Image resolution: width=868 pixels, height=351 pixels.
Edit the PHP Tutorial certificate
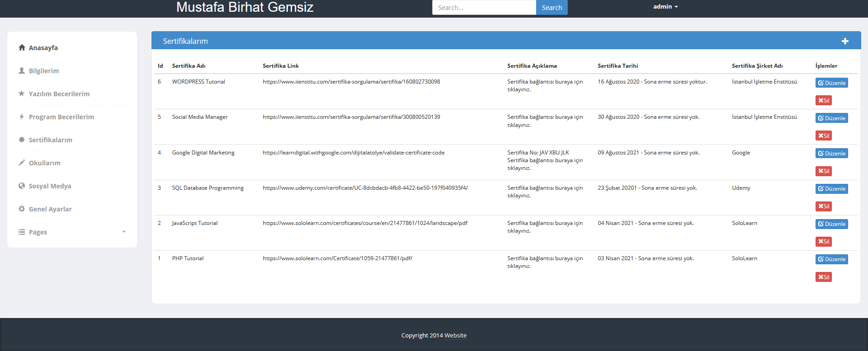click(831, 259)
